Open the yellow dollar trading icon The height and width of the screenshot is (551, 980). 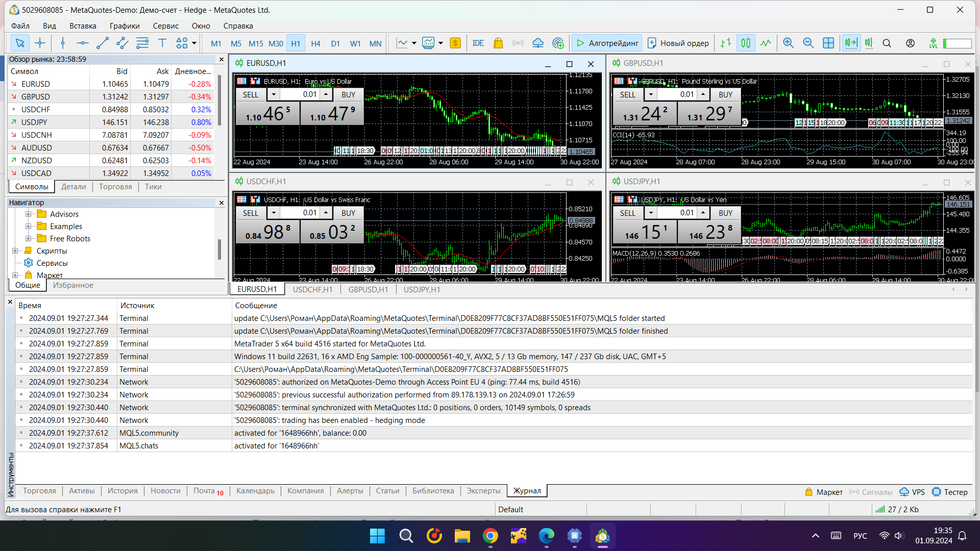coord(455,43)
